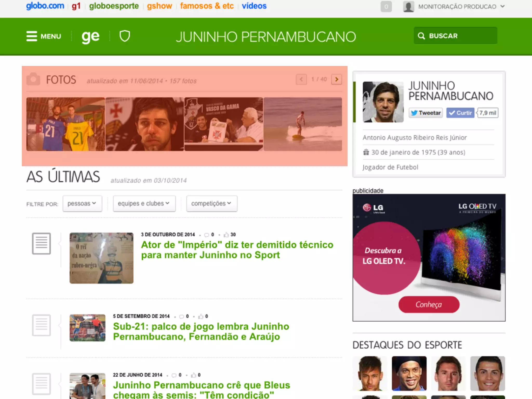Viewport: 532px width, 399px height.
Task: Open article about Ator de Império
Action: point(237,250)
